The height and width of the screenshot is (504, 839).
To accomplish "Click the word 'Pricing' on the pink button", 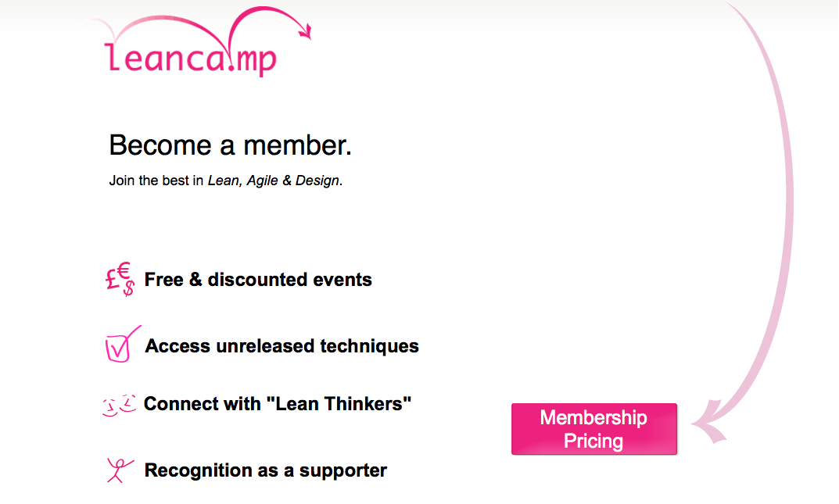I will tap(593, 441).
